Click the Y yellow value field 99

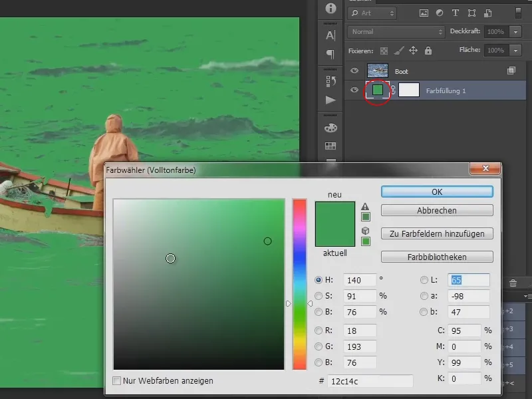464,362
